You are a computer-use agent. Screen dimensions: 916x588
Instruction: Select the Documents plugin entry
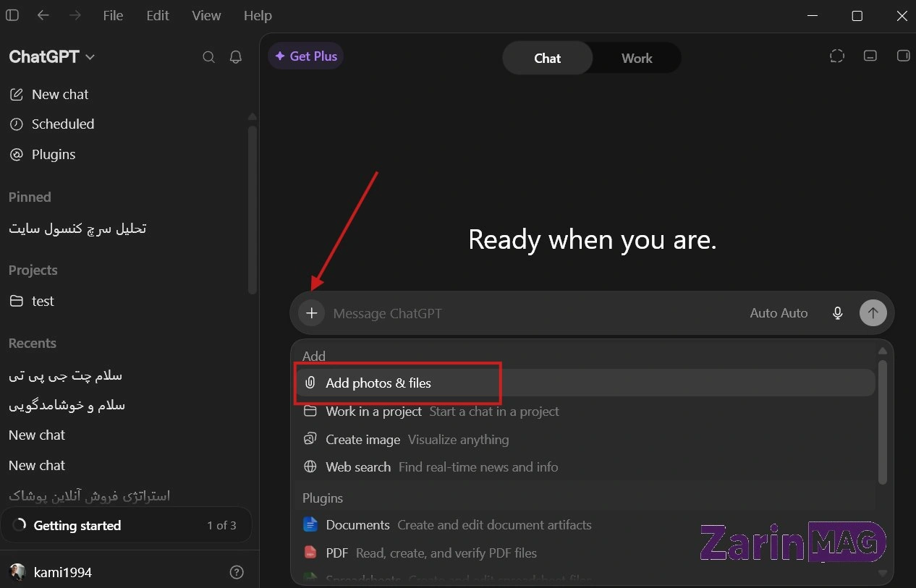click(585, 525)
